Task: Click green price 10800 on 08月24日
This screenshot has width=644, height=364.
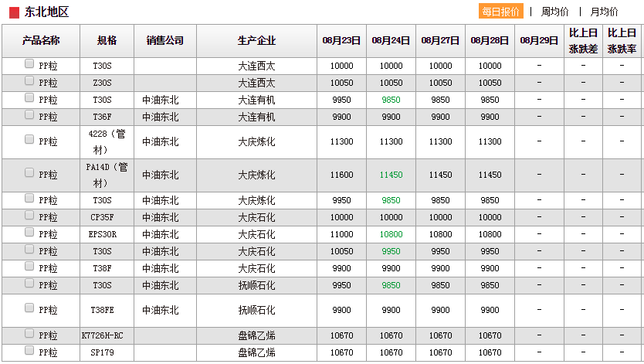Action: tap(391, 234)
